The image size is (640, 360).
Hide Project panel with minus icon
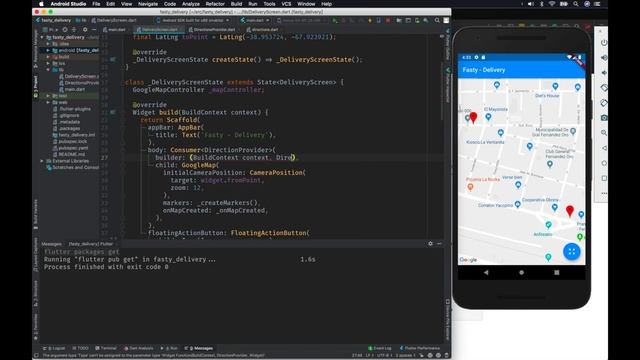pyautogui.click(x=94, y=29)
